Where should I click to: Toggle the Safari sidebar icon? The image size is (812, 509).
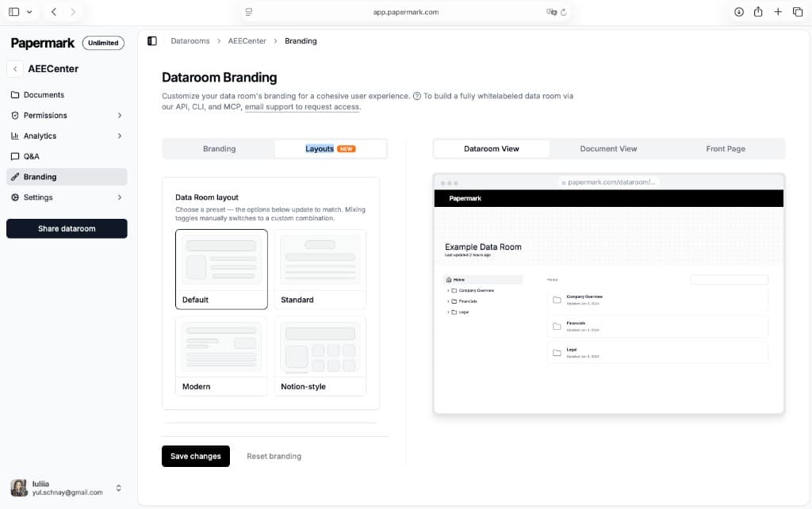(14, 12)
